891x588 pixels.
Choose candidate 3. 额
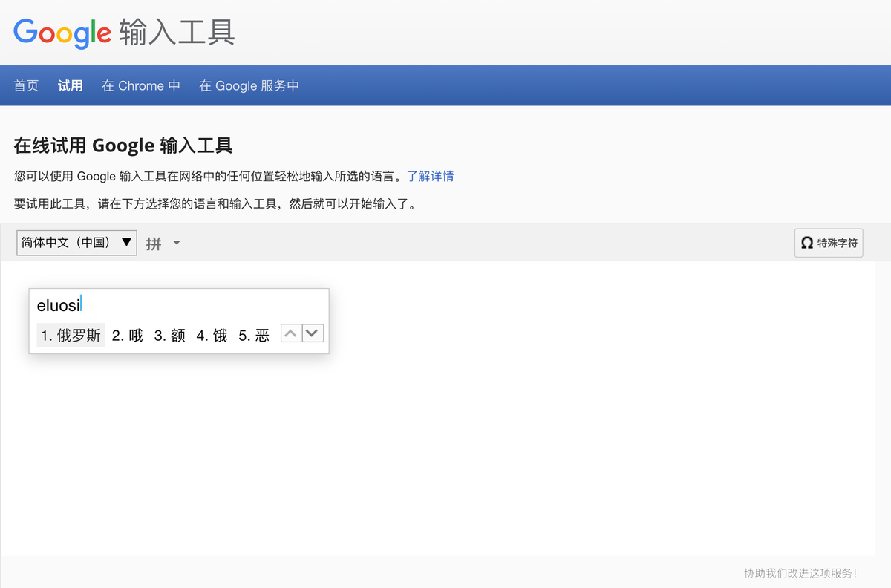tap(170, 336)
